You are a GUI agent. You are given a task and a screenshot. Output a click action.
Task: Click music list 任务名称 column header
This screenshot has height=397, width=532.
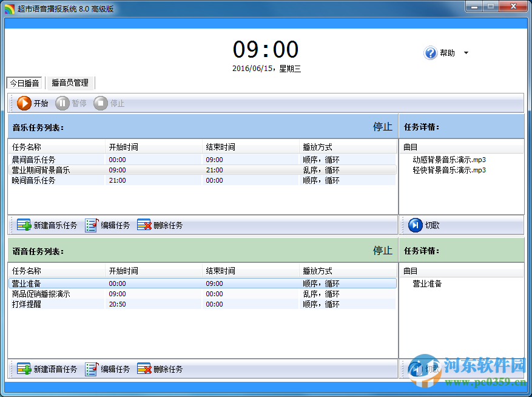[x=56, y=147]
